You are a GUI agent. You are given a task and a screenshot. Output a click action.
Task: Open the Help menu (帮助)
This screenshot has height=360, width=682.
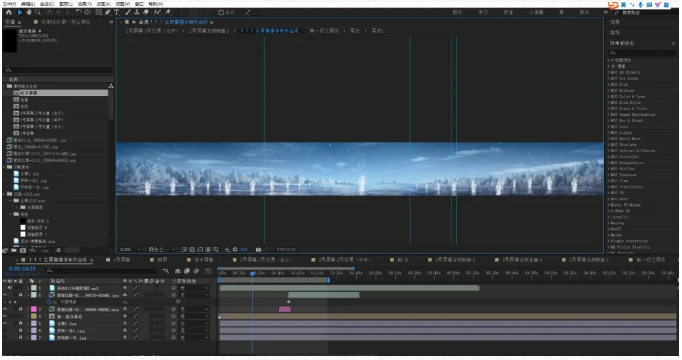155,3
